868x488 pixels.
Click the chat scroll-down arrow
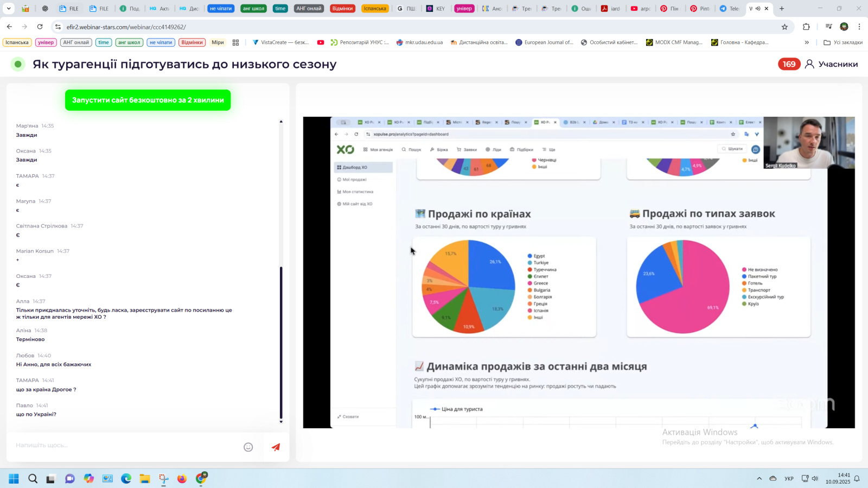281,421
